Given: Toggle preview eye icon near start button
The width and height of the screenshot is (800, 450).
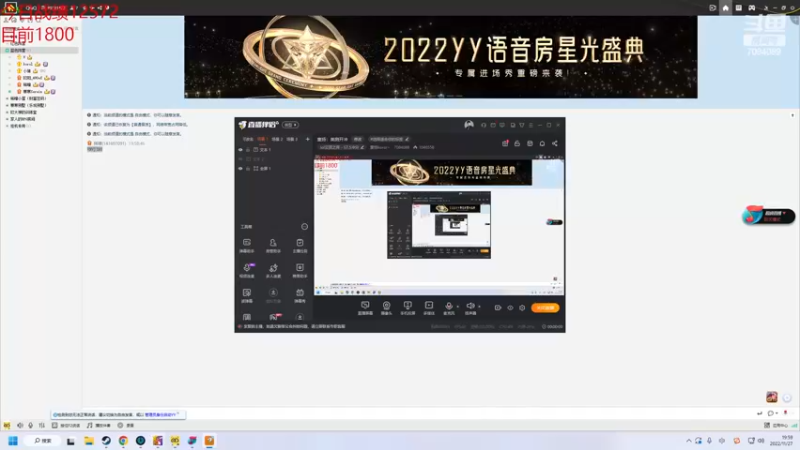Looking at the screenshot, I should 510,308.
